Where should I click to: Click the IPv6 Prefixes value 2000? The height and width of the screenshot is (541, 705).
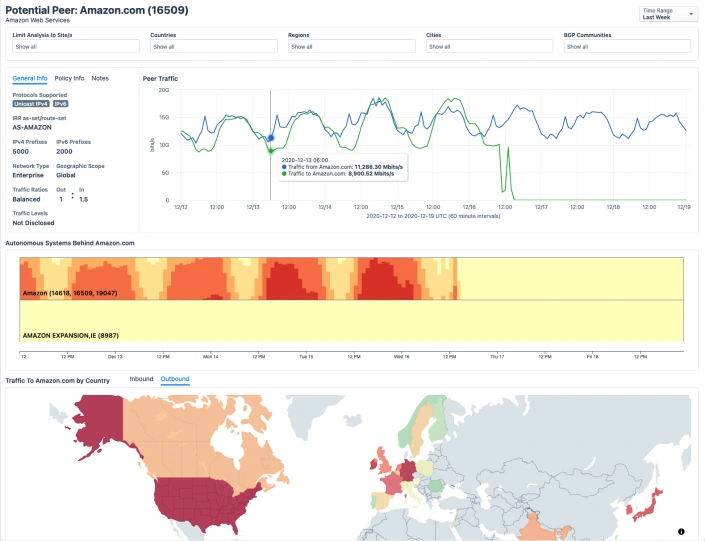[x=64, y=152]
